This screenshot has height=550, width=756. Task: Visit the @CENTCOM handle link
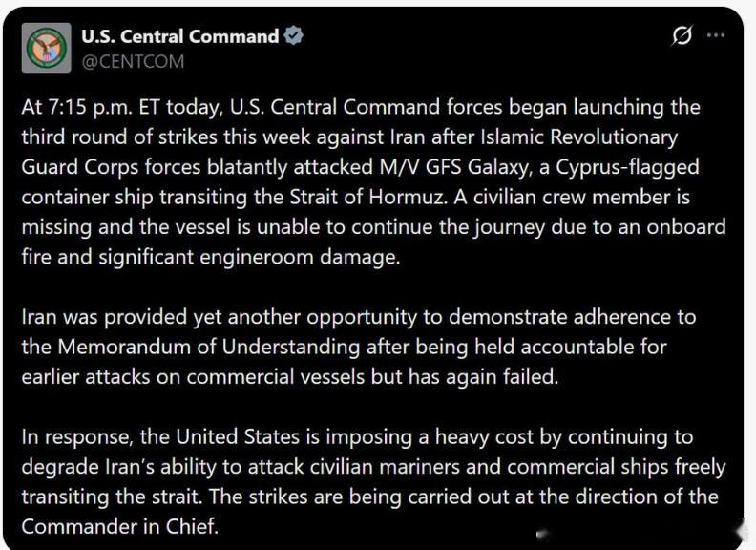[133, 62]
